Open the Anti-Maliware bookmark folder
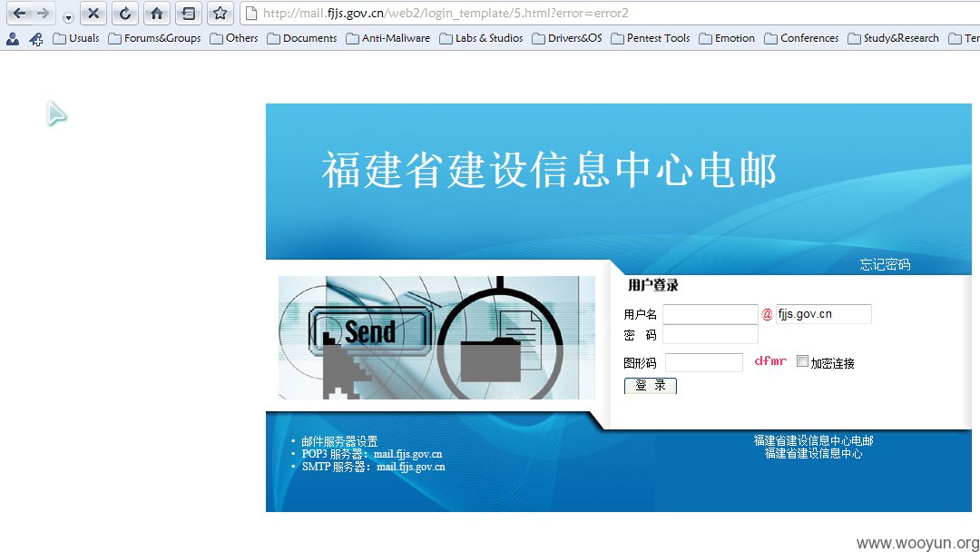This screenshot has height=552, width=980. [x=388, y=38]
